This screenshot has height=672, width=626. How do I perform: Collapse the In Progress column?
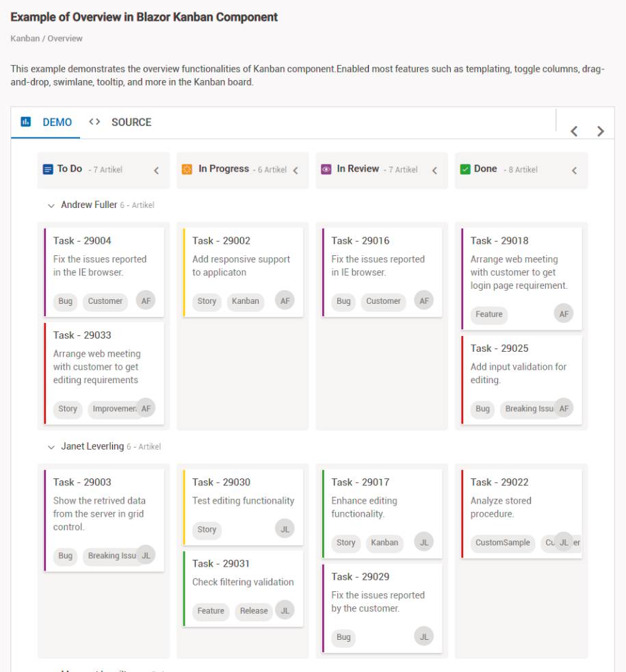coord(296,170)
